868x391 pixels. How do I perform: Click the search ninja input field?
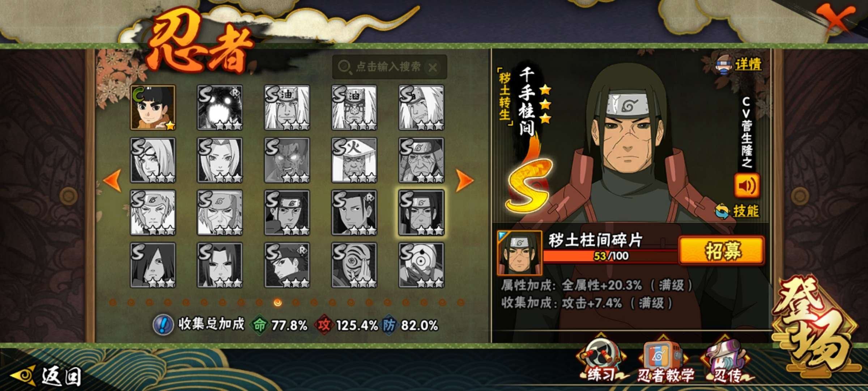(389, 67)
